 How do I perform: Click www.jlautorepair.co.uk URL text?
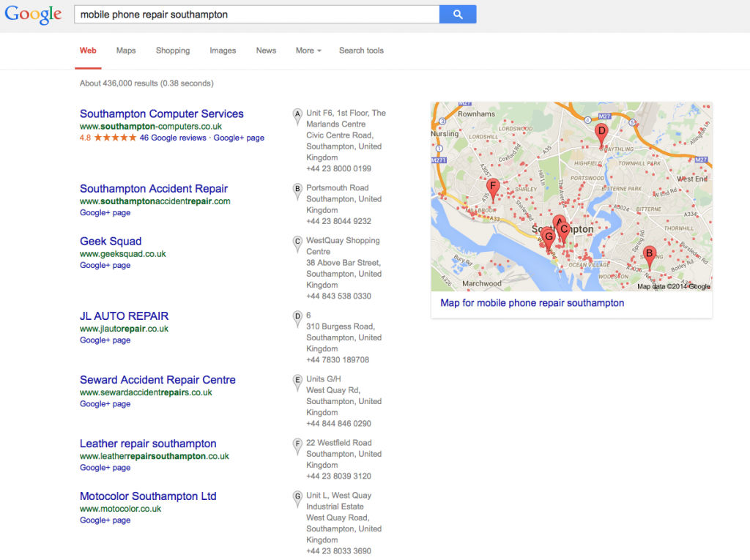[x=124, y=329]
